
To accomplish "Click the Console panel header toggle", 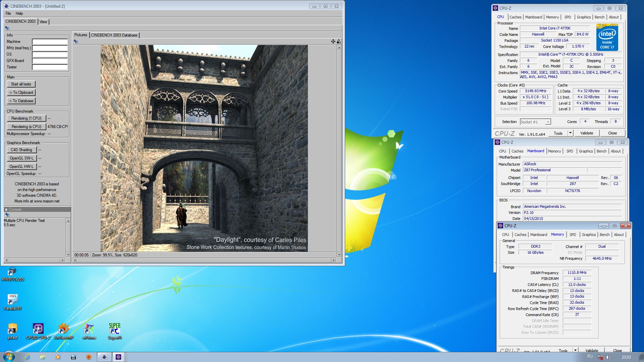I will pos(6,209).
